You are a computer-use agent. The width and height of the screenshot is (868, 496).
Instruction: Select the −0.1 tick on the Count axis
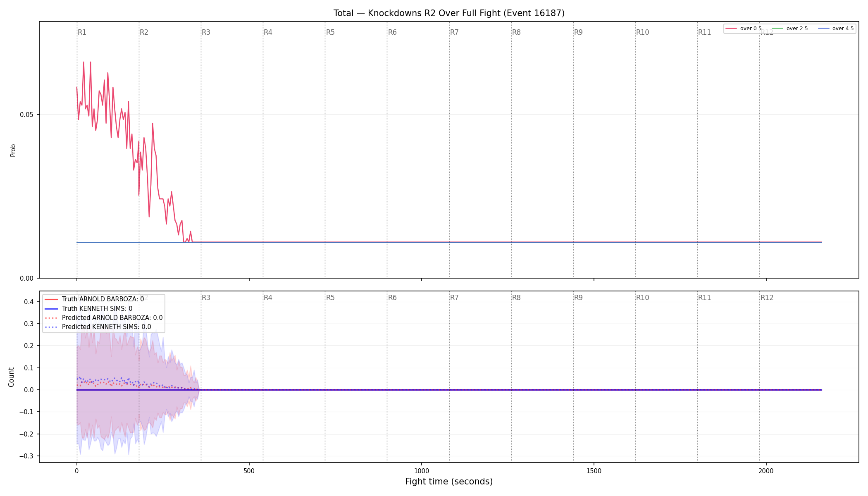point(27,412)
